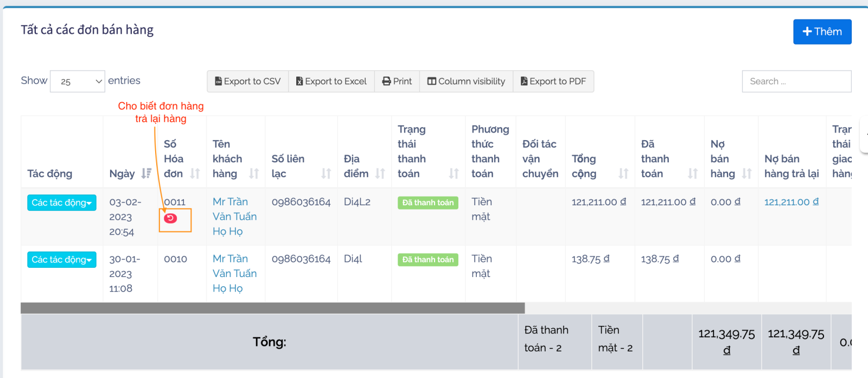Open the Show entries count dropdown
Image resolution: width=868 pixels, height=378 pixels.
pos(78,81)
